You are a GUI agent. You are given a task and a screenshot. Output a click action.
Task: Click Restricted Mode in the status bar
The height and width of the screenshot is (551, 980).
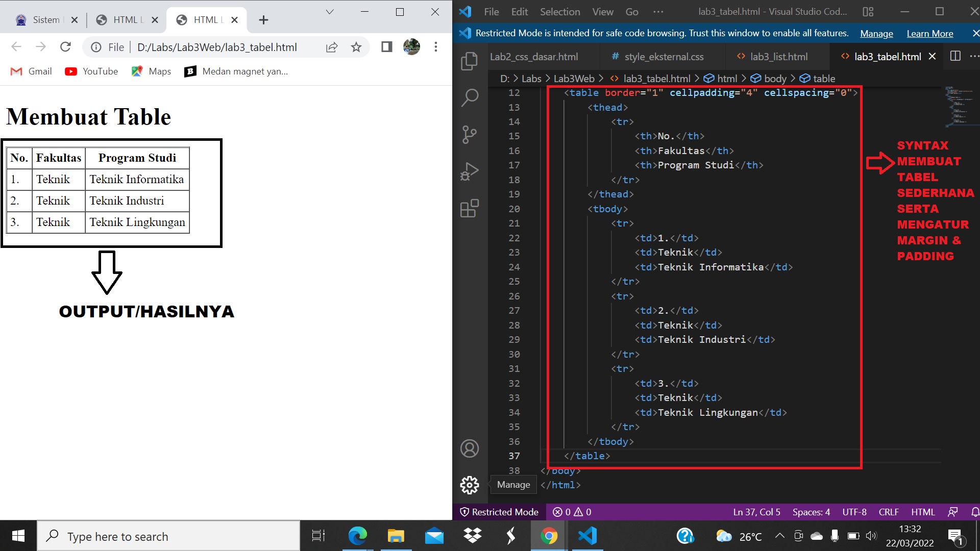499,512
